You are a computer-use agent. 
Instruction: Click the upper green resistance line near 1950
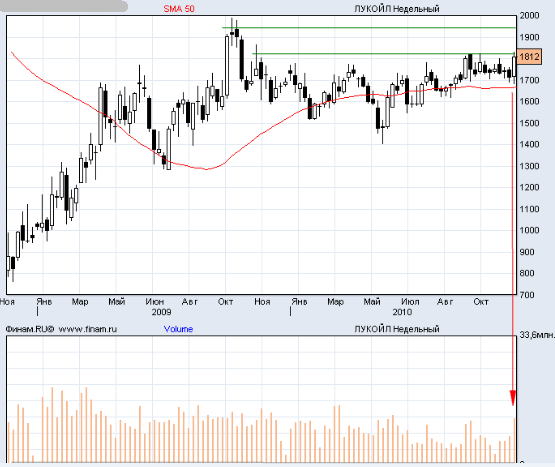369,28
